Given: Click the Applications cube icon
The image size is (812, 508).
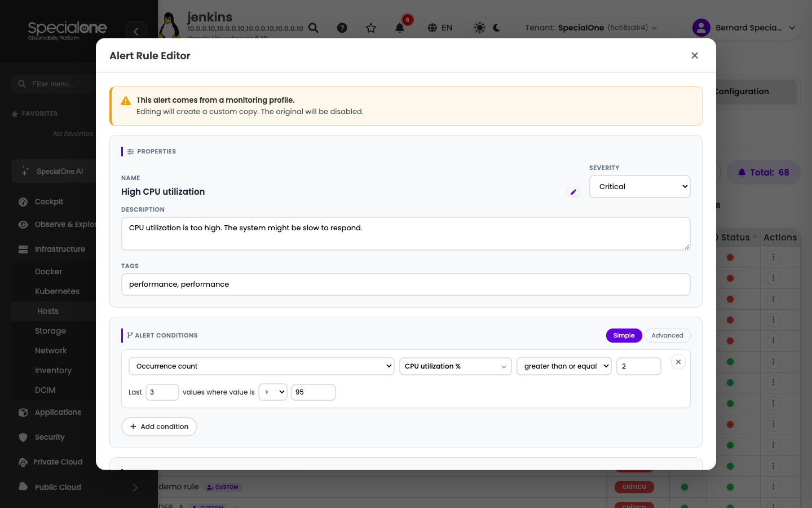Looking at the screenshot, I should pyautogui.click(x=23, y=412).
